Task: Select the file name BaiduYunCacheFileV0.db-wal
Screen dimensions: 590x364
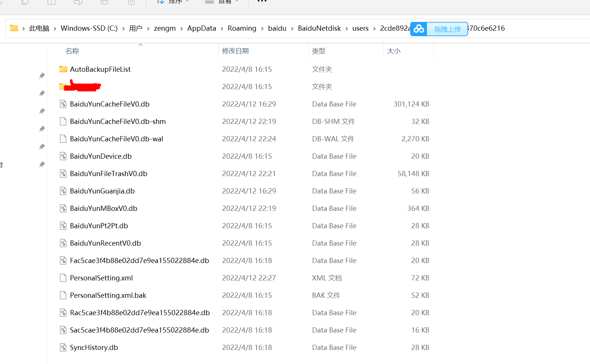Action: (x=117, y=139)
